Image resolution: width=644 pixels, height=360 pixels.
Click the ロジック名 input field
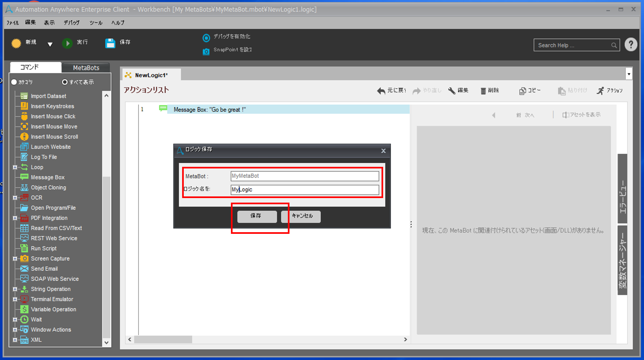tap(305, 190)
